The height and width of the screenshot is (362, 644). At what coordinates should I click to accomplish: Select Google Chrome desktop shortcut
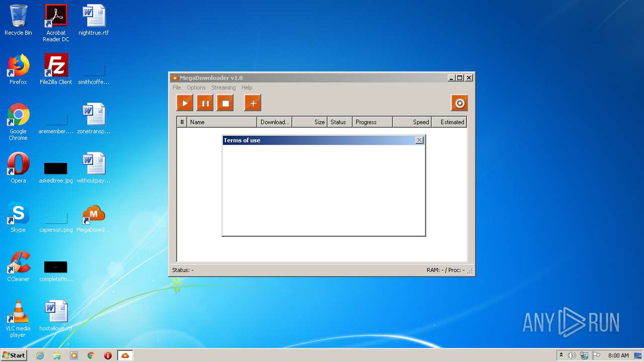tap(18, 122)
